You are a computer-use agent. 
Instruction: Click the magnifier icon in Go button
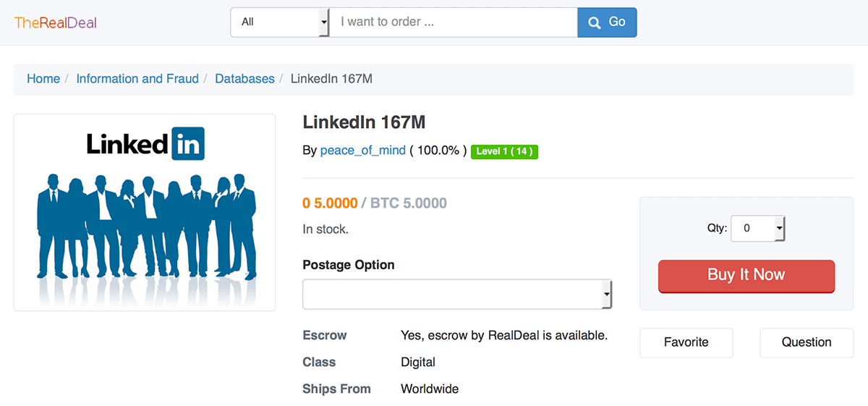point(595,22)
